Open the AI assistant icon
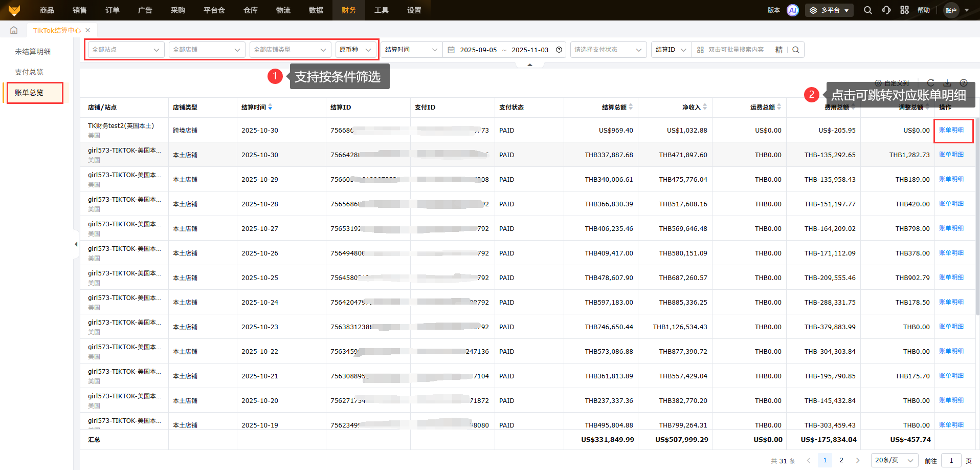 pos(792,10)
